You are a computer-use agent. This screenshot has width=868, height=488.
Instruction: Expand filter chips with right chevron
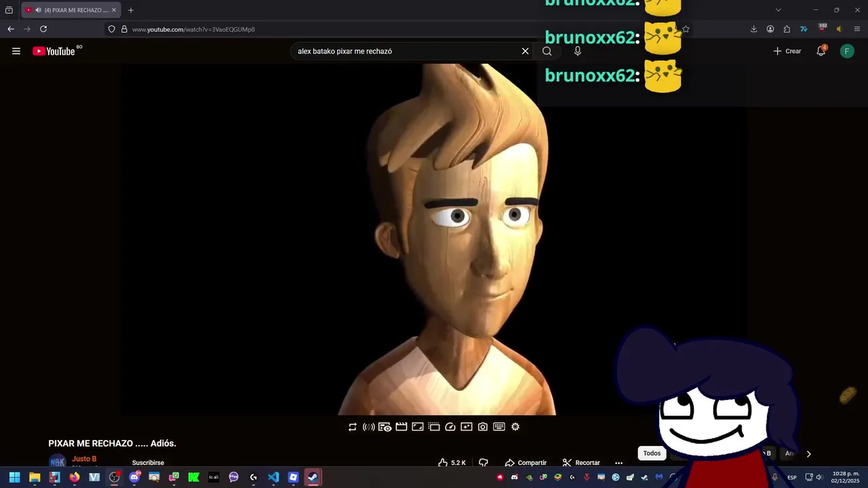(x=808, y=454)
